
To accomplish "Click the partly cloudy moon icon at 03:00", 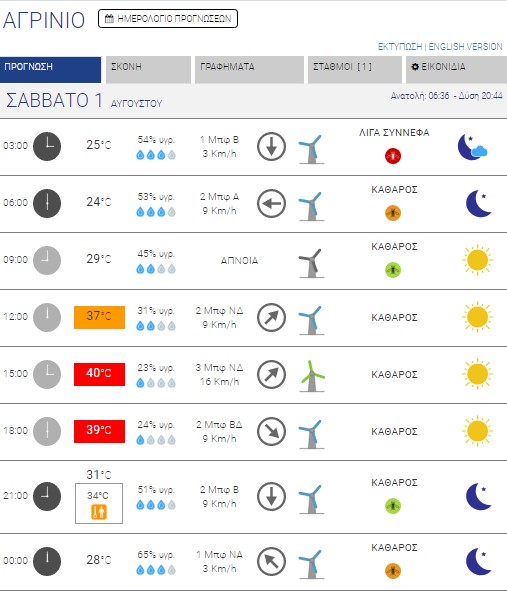I will [x=473, y=147].
